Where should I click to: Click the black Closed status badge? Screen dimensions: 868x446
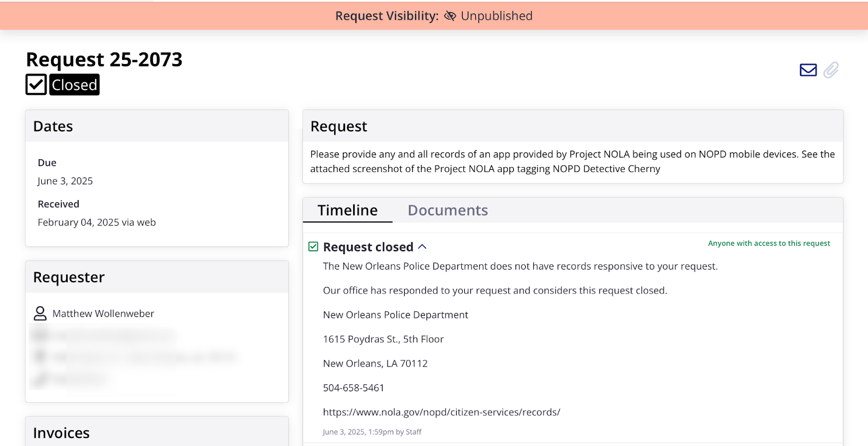coord(74,85)
